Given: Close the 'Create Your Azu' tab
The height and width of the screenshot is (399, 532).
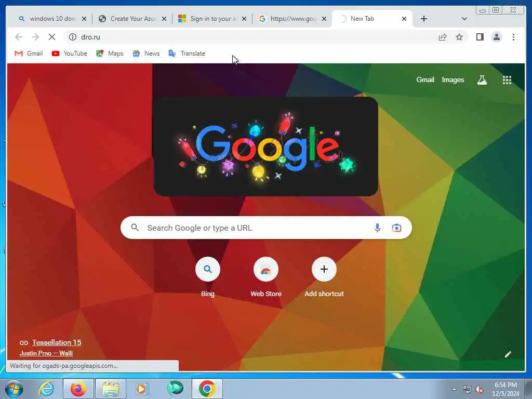Looking at the screenshot, I should (164, 19).
